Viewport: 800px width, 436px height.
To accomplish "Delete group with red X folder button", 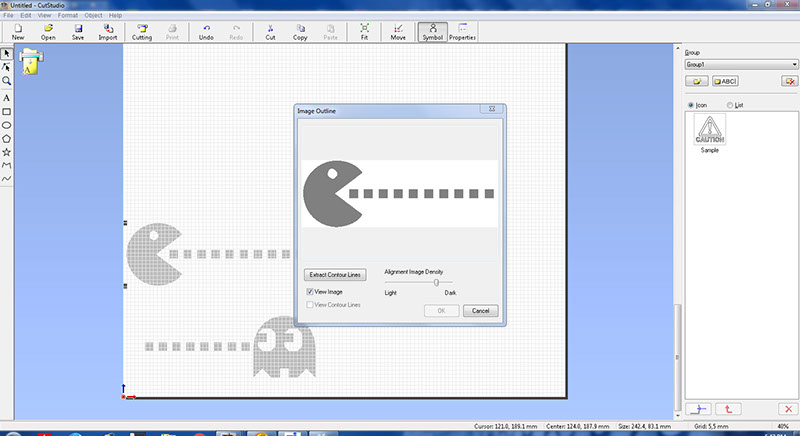I will (x=789, y=81).
